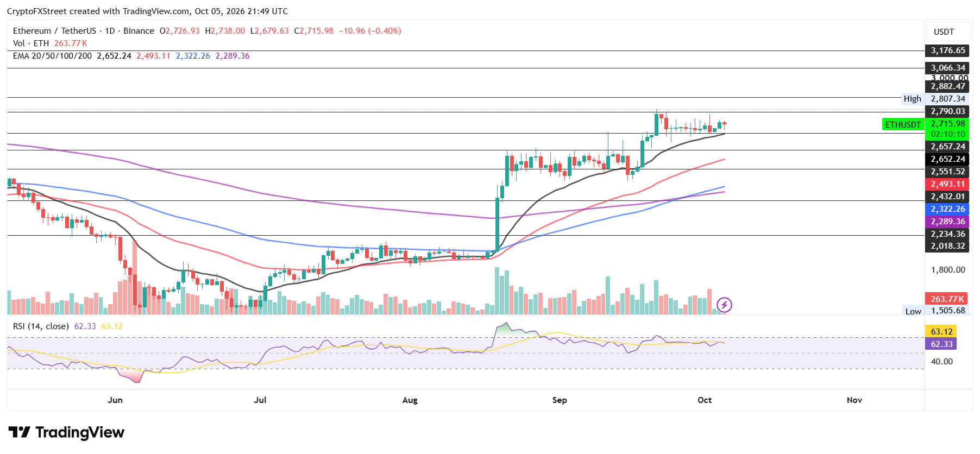Click the TradingView logo at bottom
Screen dimensions: 980x454
(x=66, y=432)
